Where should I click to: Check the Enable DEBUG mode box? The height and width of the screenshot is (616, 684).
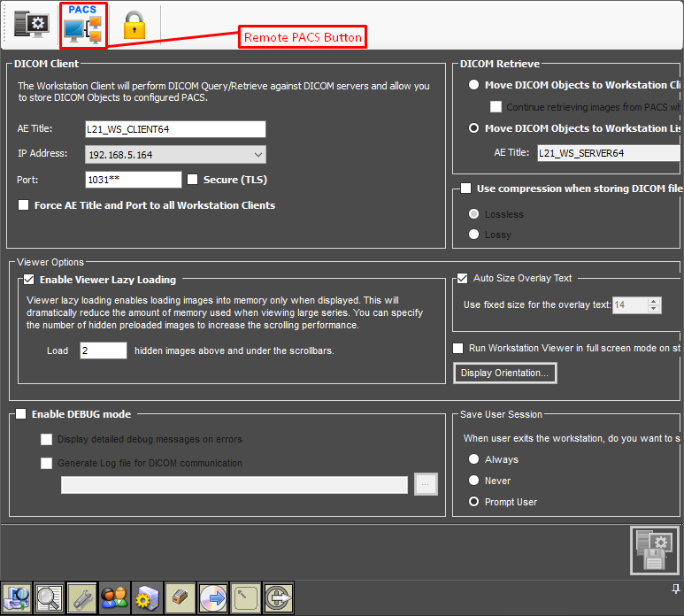click(21, 414)
